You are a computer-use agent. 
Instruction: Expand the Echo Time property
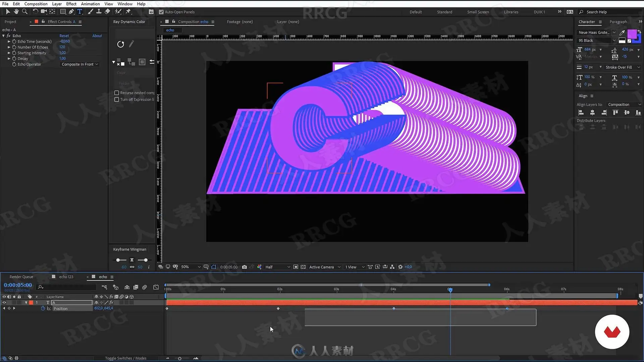coord(9,42)
